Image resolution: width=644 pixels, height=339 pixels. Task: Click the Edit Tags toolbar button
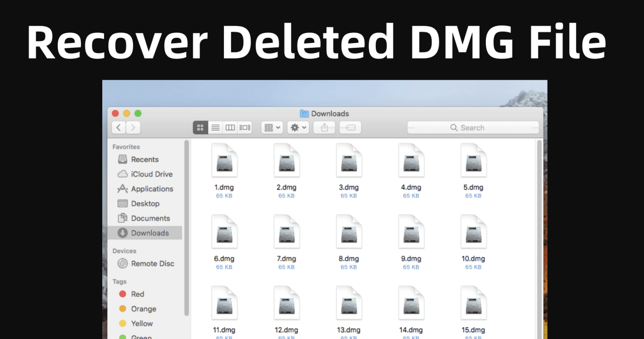tap(351, 128)
